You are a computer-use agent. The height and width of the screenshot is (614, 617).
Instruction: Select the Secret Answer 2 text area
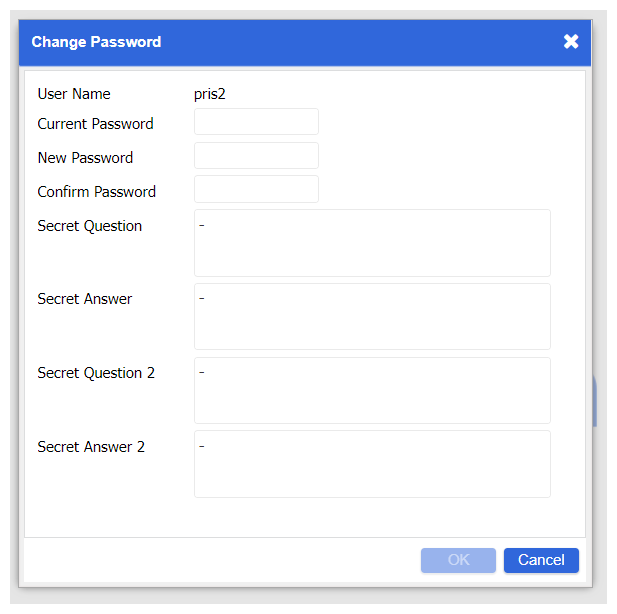click(x=372, y=464)
